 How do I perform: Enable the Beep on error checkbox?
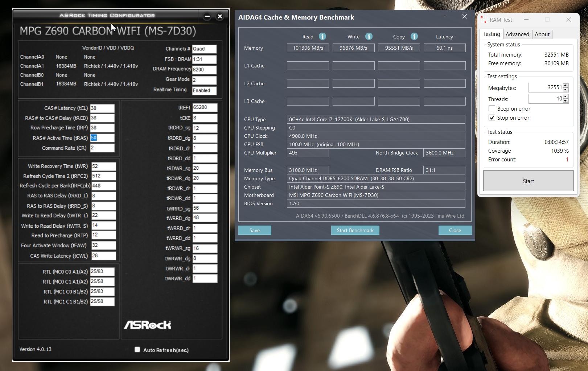(x=492, y=108)
